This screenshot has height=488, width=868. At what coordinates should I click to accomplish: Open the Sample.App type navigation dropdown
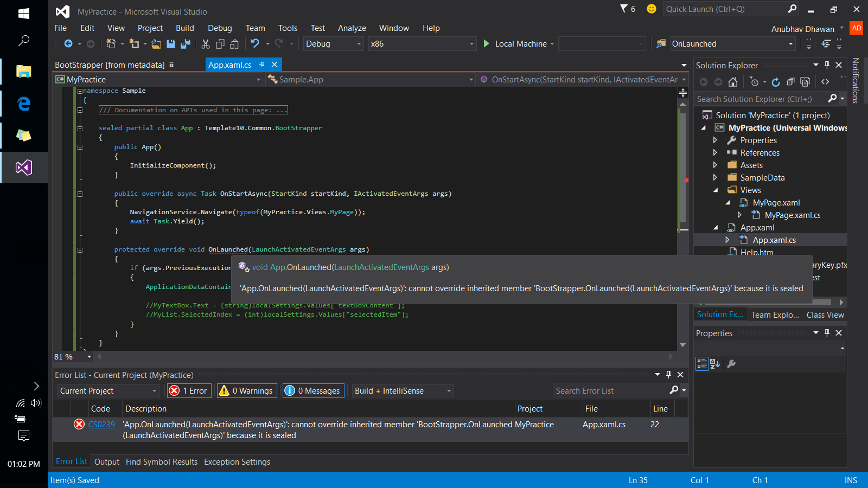(371, 80)
